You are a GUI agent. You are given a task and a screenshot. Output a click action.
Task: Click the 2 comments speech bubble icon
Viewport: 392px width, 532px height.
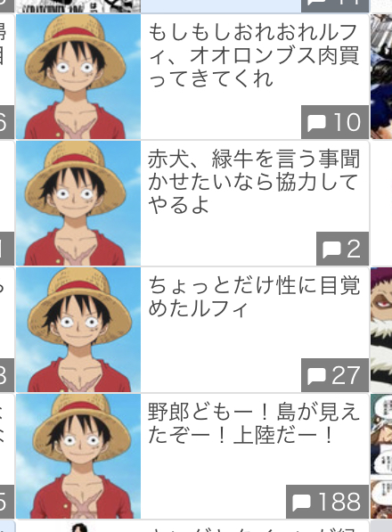331,250
